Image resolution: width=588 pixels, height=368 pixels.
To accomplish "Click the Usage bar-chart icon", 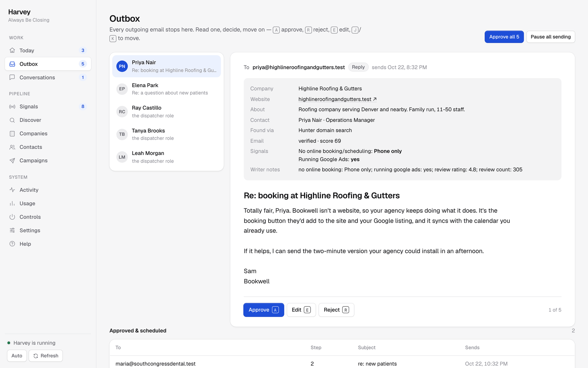I will point(12,204).
